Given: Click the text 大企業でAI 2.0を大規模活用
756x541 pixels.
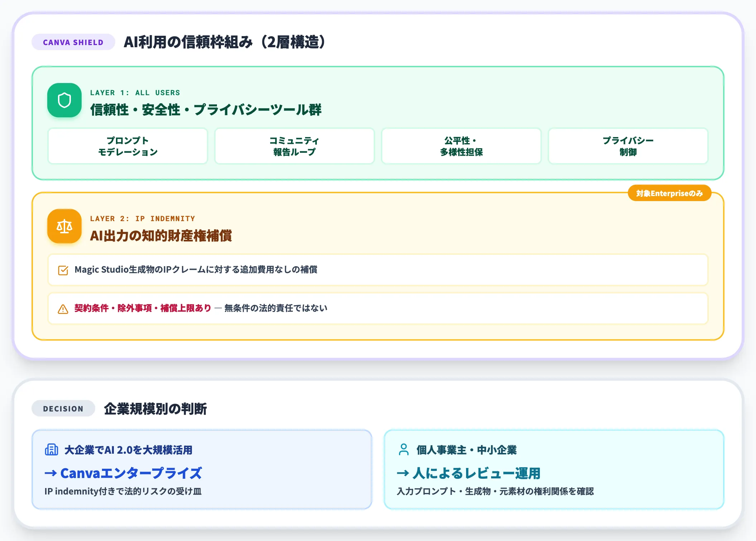Looking at the screenshot, I should [x=128, y=450].
